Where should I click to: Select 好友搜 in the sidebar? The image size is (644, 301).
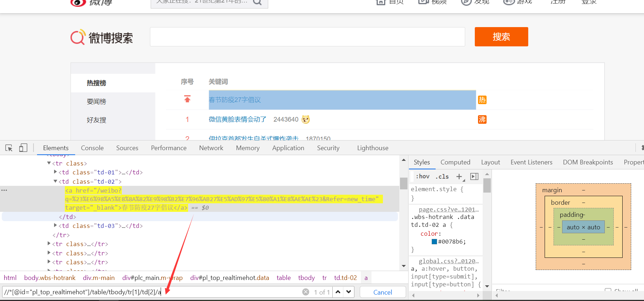[x=97, y=120]
